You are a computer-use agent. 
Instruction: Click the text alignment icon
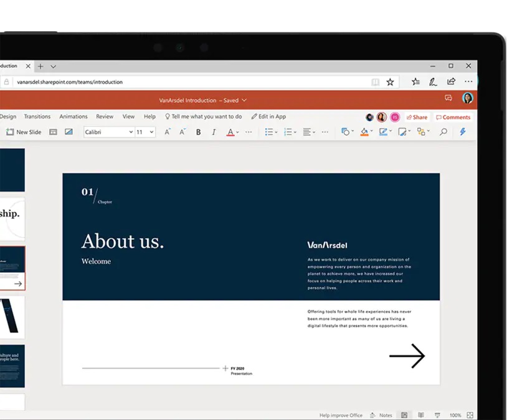click(306, 132)
